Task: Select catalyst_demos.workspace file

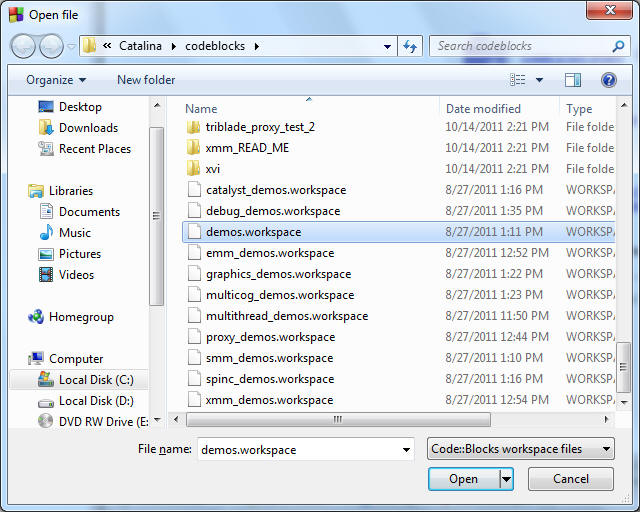Action: (x=276, y=190)
